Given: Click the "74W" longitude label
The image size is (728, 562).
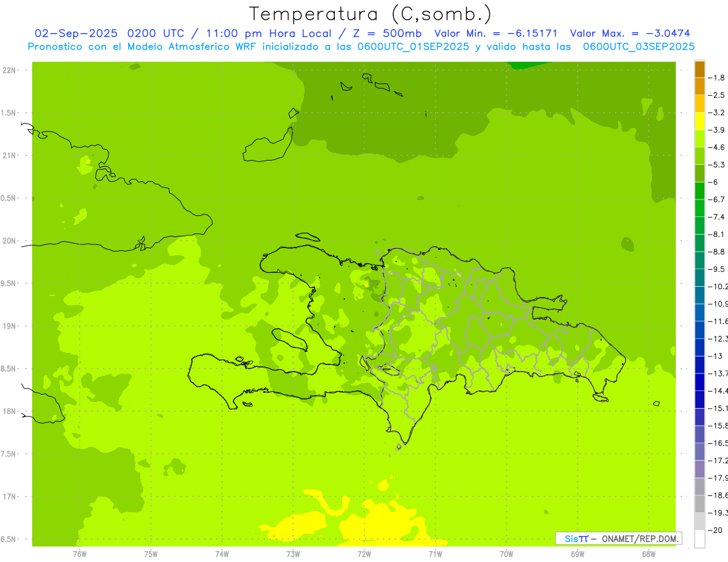Looking at the screenshot, I should point(221,554).
